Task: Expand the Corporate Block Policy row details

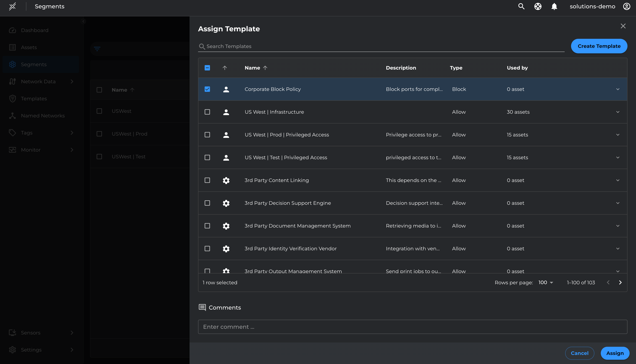Action: click(618, 89)
